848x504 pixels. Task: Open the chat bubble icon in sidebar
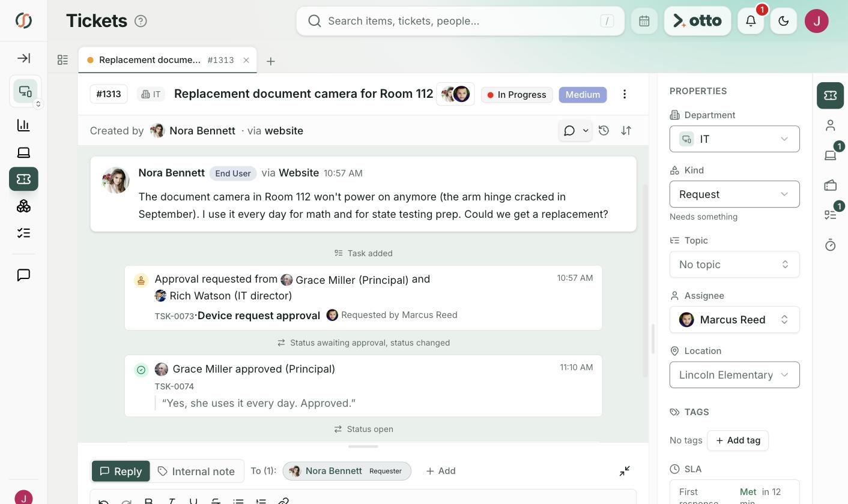(23, 275)
